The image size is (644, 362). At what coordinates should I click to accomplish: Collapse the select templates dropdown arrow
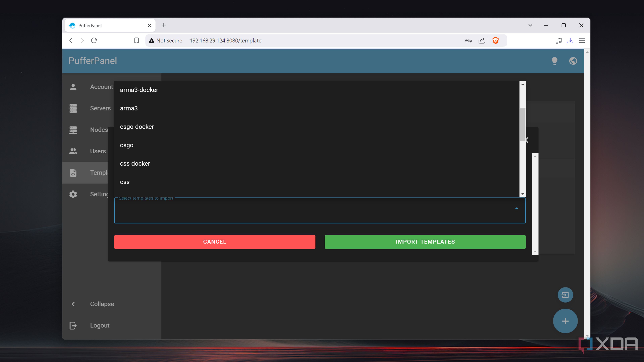pyautogui.click(x=517, y=209)
